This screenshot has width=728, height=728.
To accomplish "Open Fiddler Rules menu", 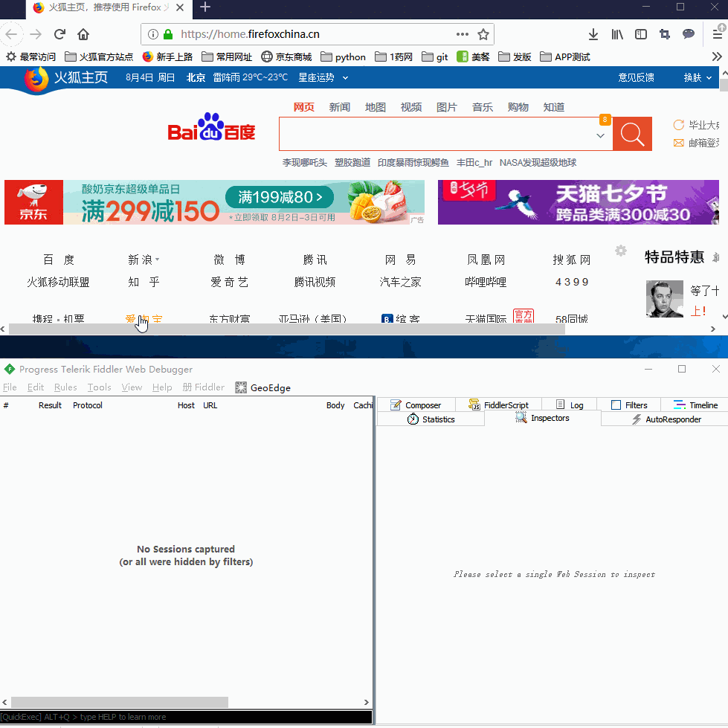I will [x=65, y=387].
